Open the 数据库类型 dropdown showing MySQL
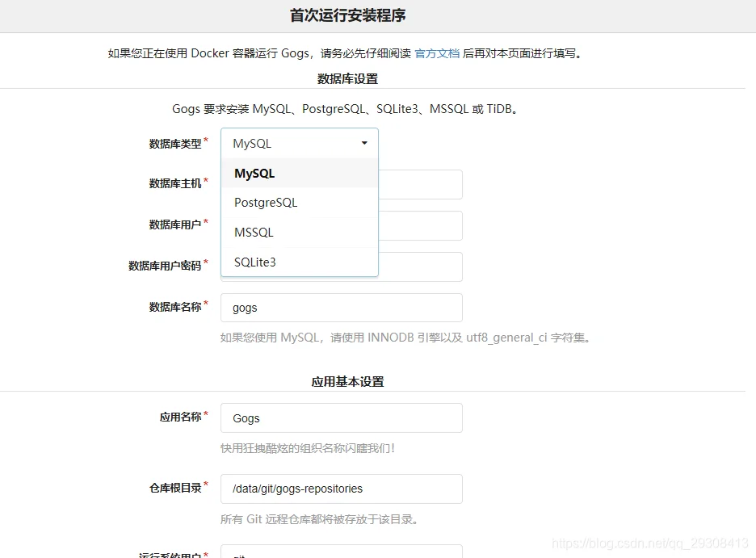Image resolution: width=756 pixels, height=558 pixels. [x=300, y=143]
